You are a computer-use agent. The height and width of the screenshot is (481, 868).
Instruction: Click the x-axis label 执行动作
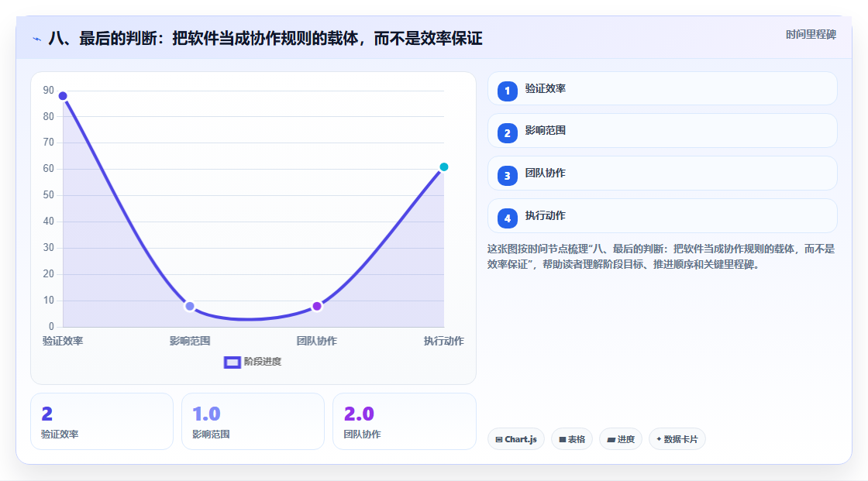coord(444,341)
